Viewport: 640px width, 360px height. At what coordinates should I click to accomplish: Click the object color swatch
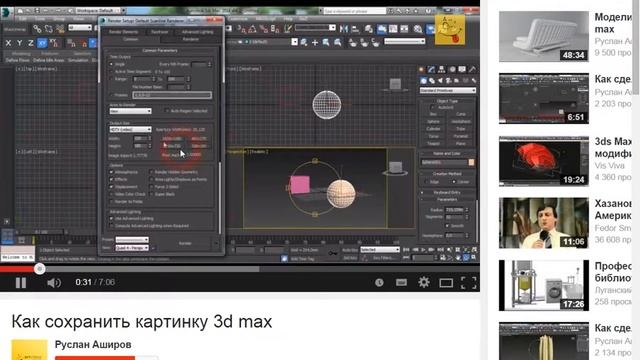pyautogui.click(x=471, y=162)
